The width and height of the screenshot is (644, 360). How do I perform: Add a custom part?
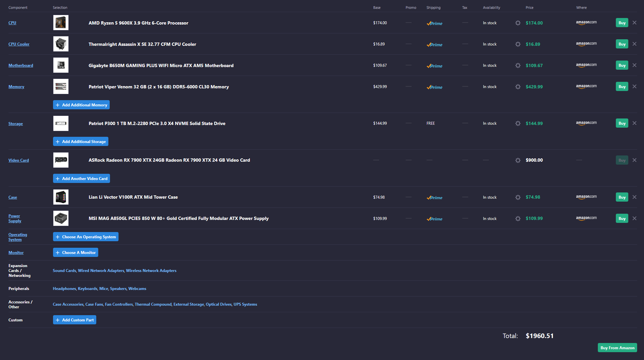pyautogui.click(x=75, y=320)
